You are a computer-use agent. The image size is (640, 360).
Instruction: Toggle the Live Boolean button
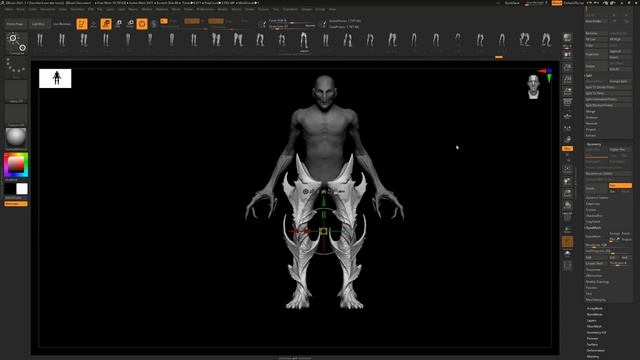tap(62, 24)
